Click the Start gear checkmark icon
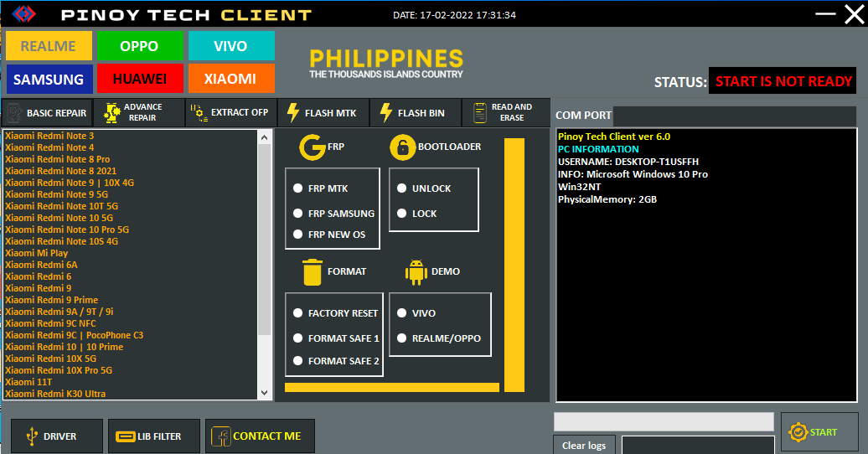This screenshot has height=454, width=868. click(x=798, y=432)
